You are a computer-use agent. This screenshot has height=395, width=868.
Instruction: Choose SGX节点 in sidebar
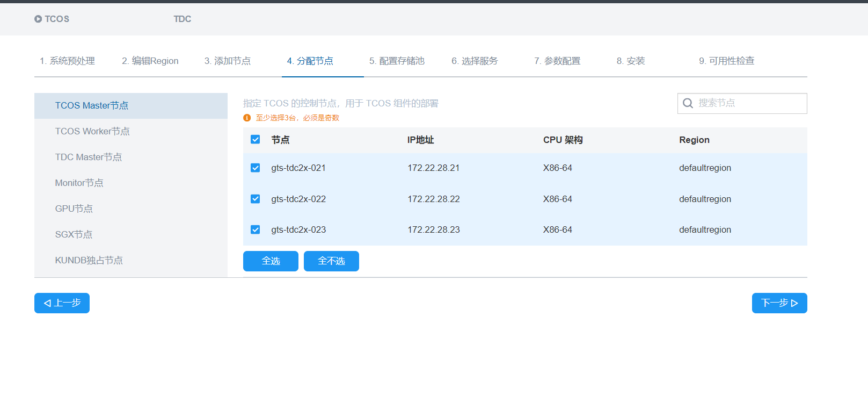coord(131,234)
